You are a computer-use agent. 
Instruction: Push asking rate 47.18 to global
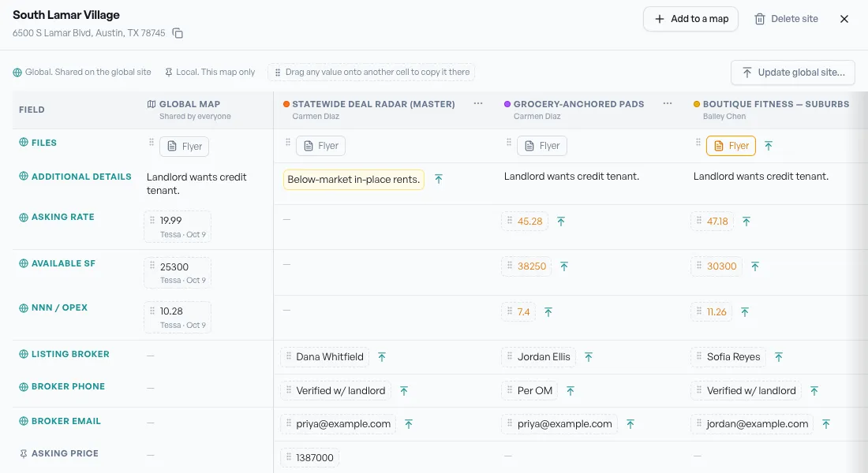[x=746, y=222]
